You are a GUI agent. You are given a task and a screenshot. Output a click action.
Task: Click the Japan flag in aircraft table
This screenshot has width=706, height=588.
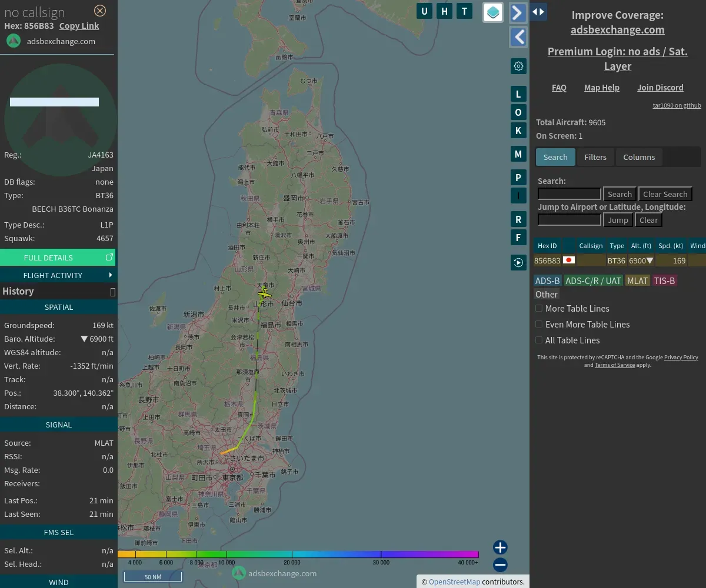click(569, 260)
